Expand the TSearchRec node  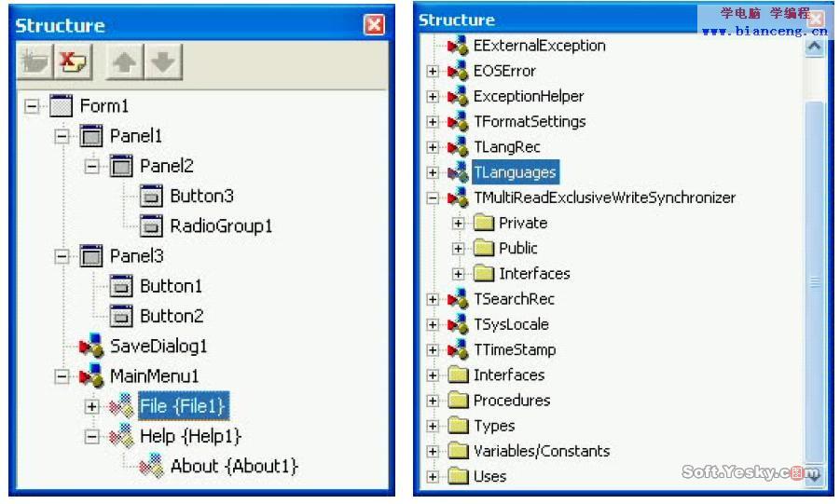[x=433, y=299]
